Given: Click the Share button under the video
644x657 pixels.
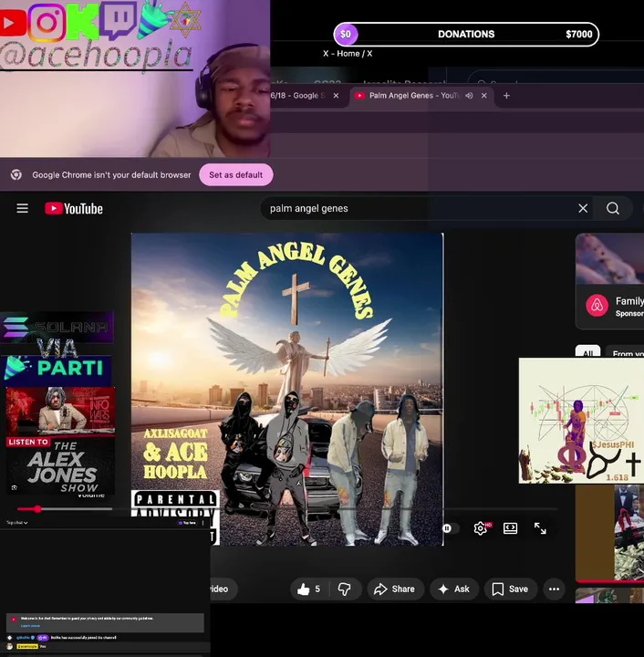Looking at the screenshot, I should point(394,589).
